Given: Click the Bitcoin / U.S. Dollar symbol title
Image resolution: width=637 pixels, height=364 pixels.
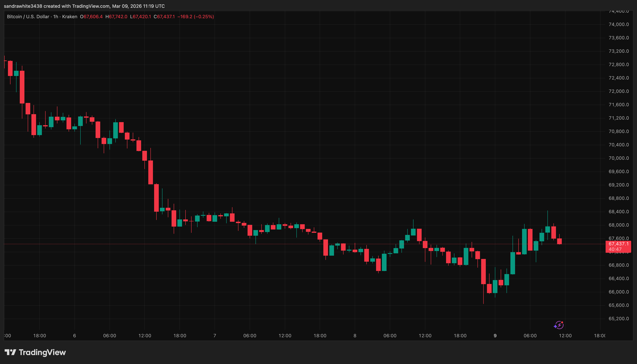Looking at the screenshot, I should [x=28, y=17].
